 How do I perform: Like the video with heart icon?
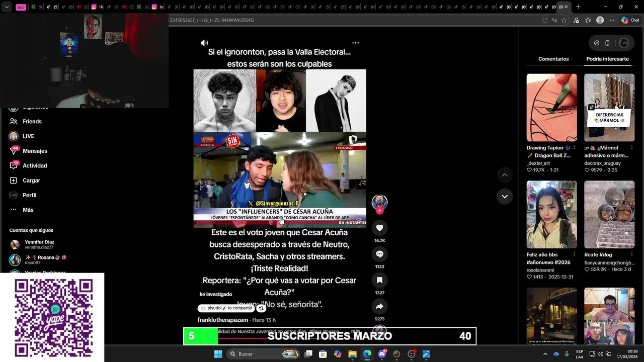pos(379,228)
